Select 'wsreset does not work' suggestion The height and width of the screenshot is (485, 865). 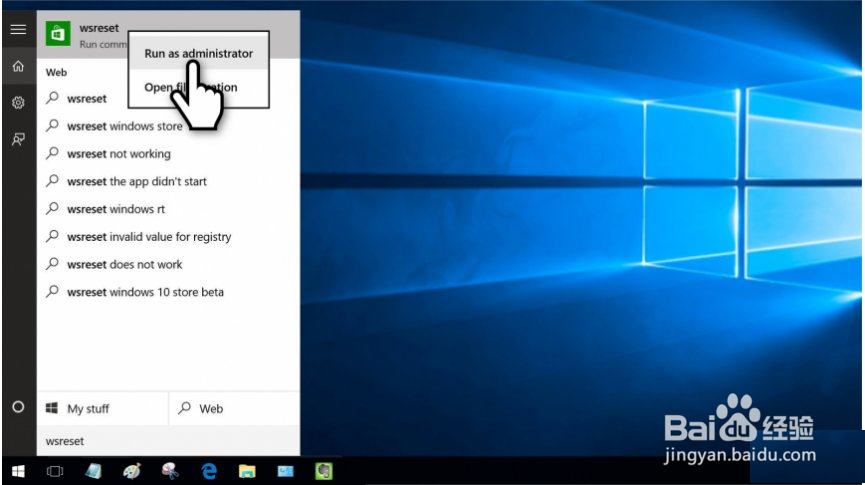168,264
